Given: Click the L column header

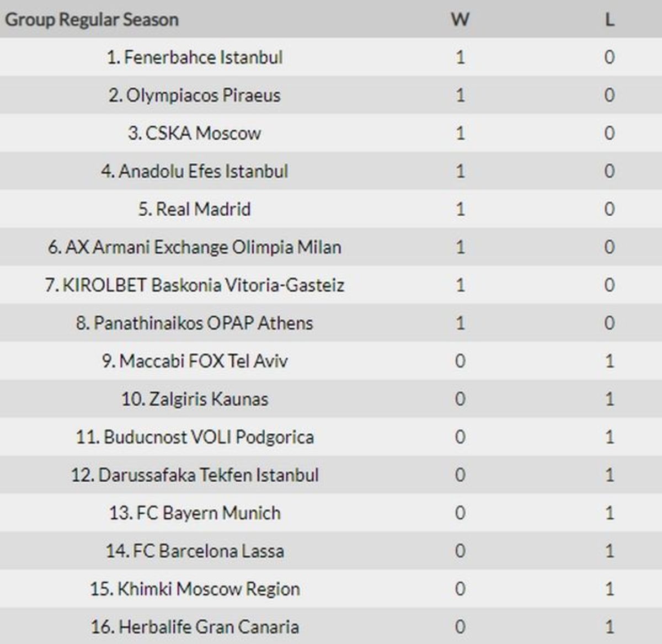Looking at the screenshot, I should [x=610, y=20].
